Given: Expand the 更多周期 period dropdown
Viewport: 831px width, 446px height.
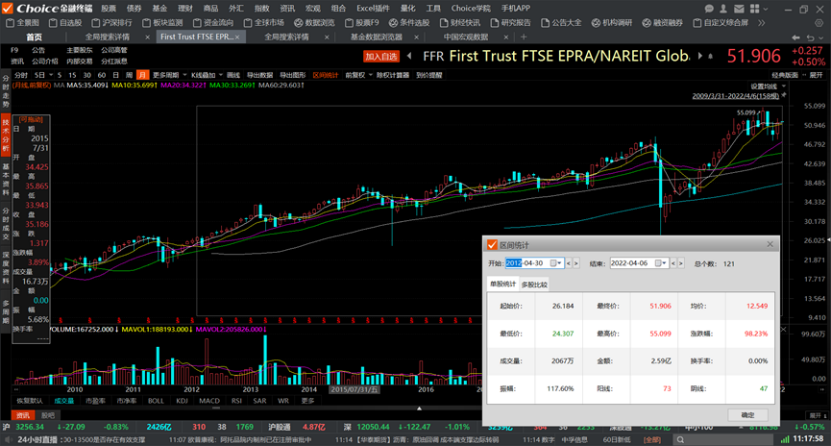Looking at the screenshot, I should pos(166,74).
